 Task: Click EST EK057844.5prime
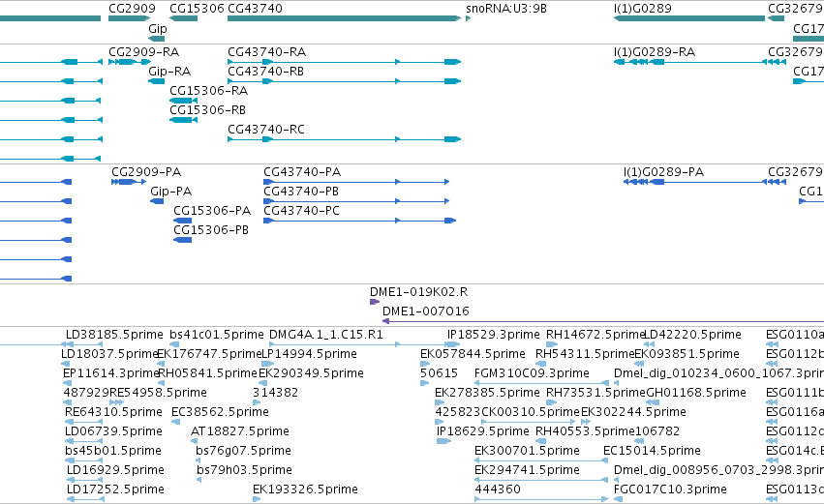coord(473,354)
